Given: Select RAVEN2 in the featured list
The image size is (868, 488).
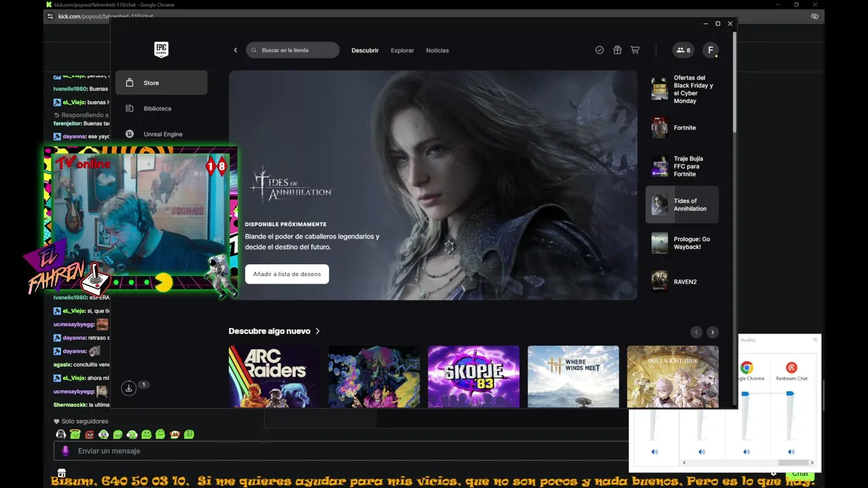Looking at the screenshot, I should [x=682, y=281].
